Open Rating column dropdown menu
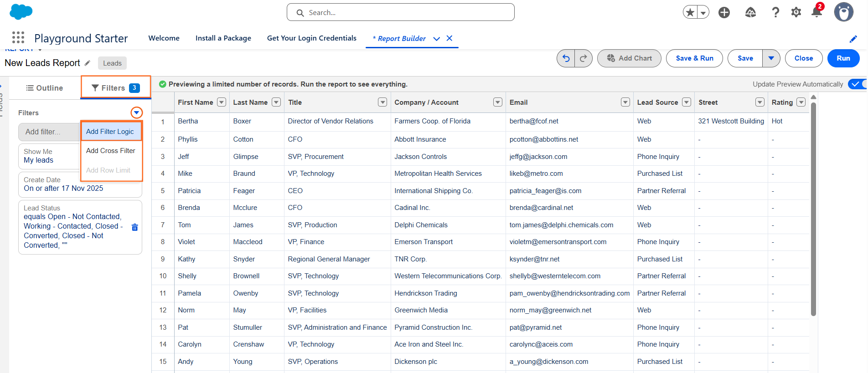Image resolution: width=868 pixels, height=373 pixels. click(801, 102)
